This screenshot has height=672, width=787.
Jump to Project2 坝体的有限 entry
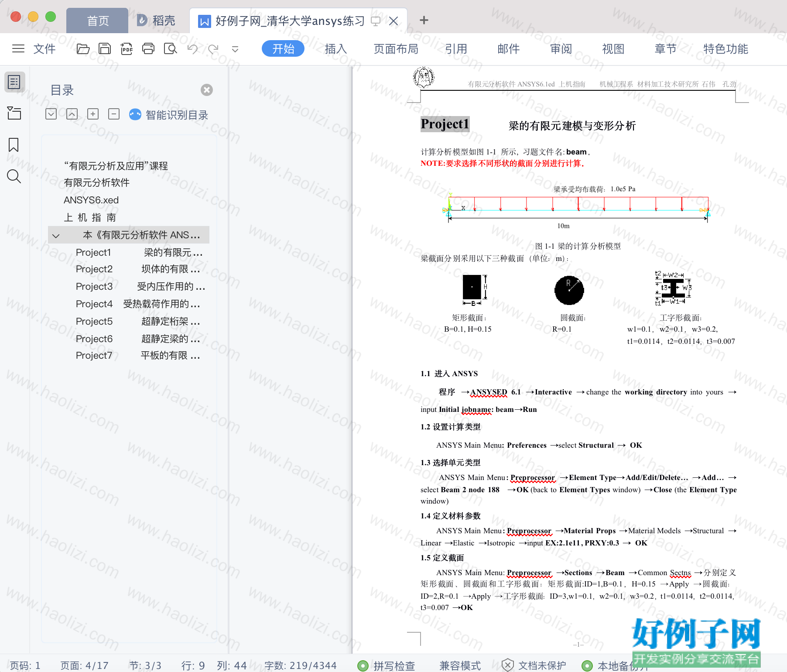click(x=138, y=269)
